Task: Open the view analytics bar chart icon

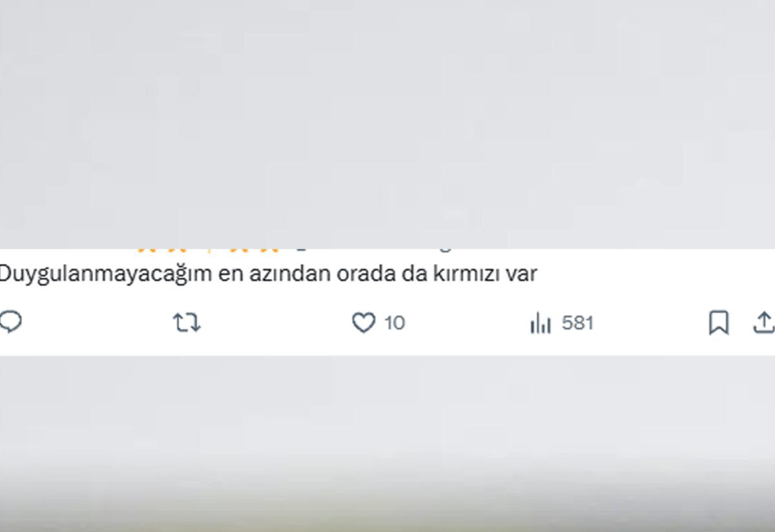Action: (541, 323)
